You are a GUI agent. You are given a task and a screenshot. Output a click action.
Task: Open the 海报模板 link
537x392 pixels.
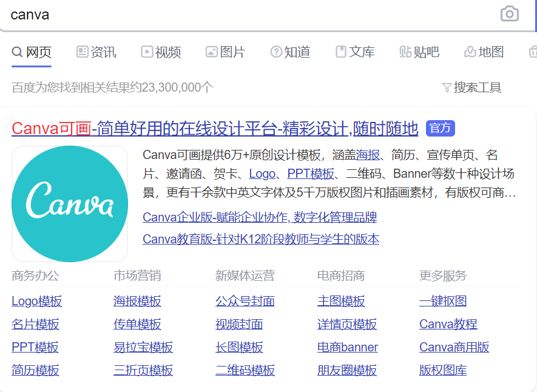tap(137, 301)
